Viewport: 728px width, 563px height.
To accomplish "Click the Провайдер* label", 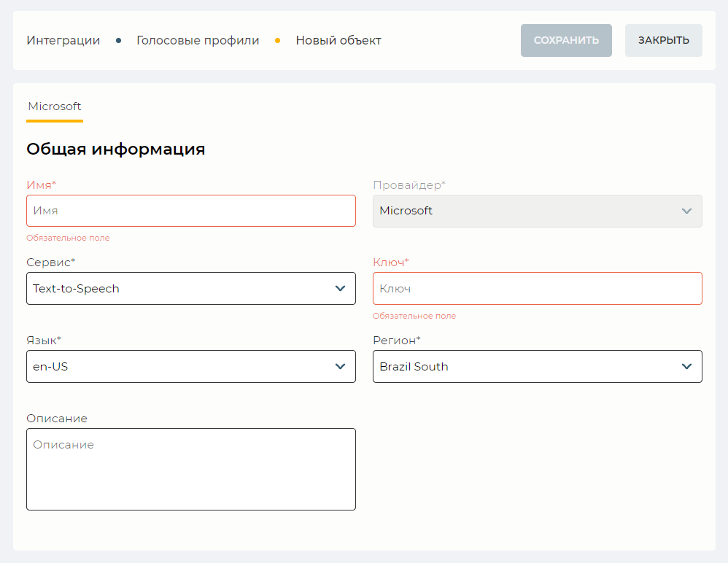I will point(409,185).
